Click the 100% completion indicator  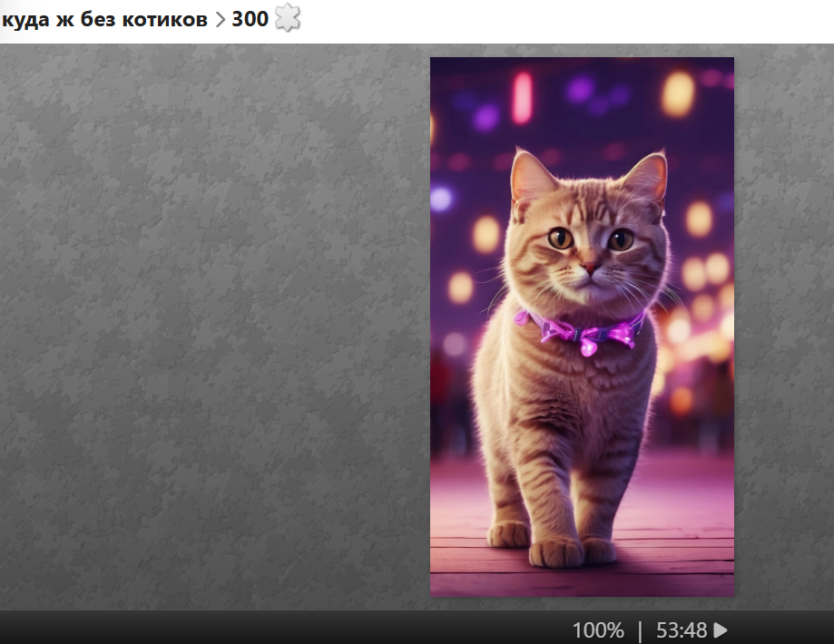coord(597,629)
